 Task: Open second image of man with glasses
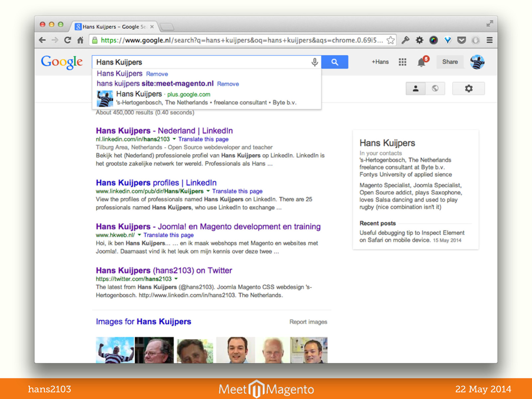coord(154,350)
